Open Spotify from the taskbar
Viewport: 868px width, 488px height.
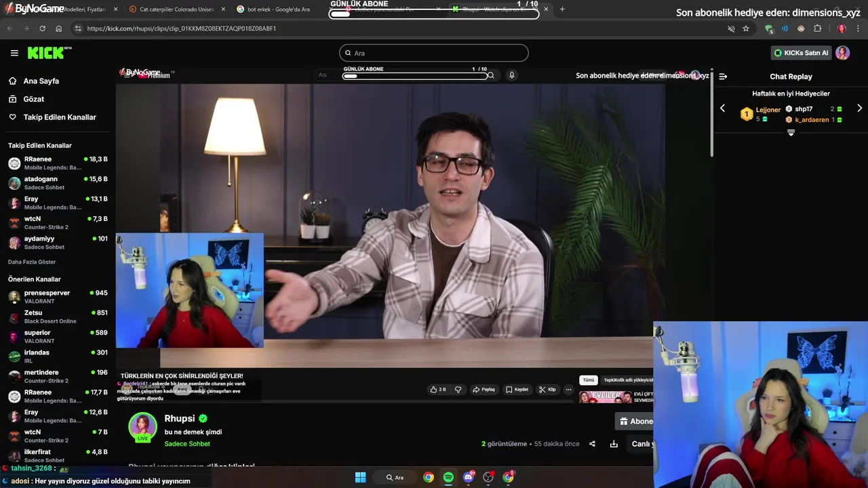click(448, 477)
